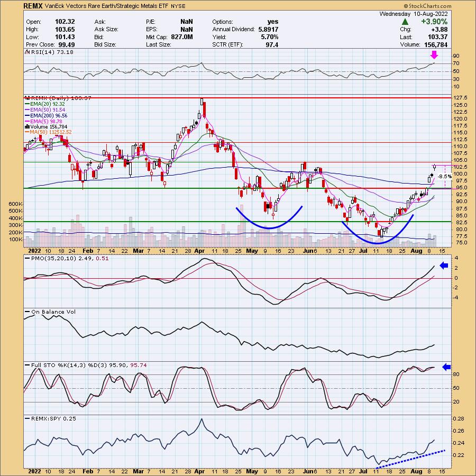Click the Options value yes

(x=273, y=22)
